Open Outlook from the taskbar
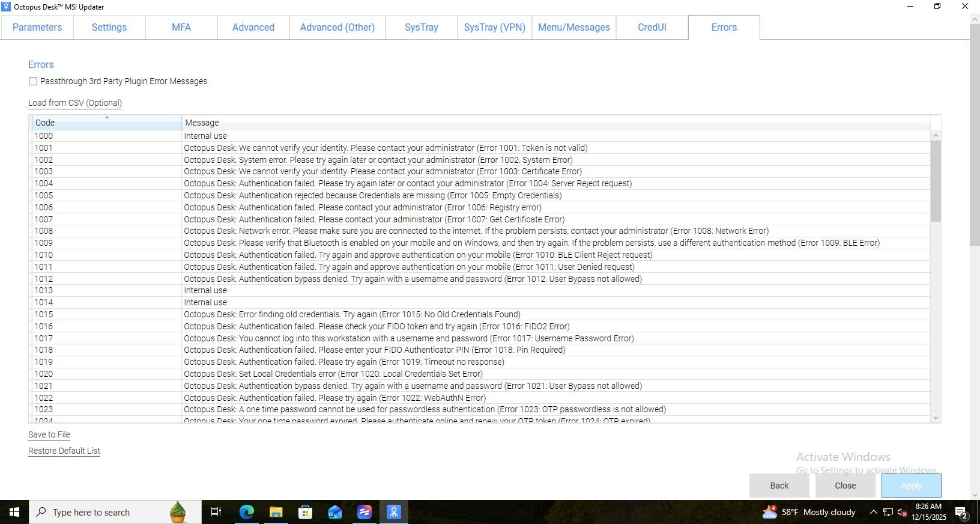 click(x=334, y=512)
